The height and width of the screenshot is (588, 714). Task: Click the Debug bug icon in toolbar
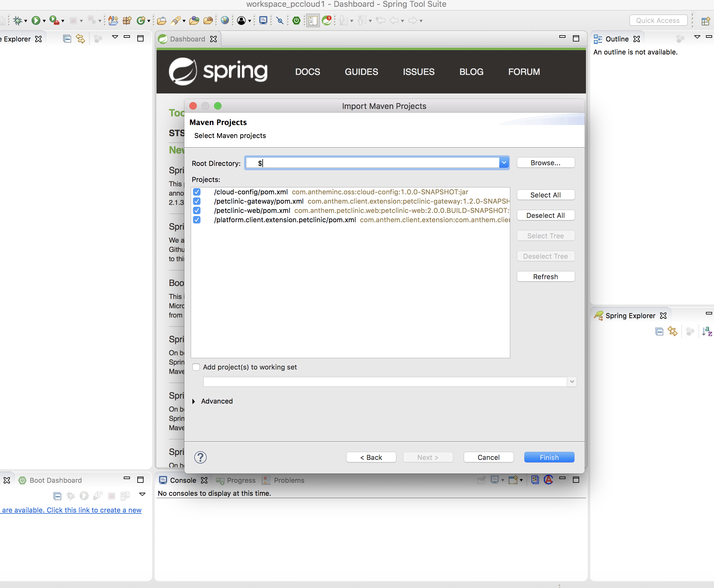tap(18, 21)
